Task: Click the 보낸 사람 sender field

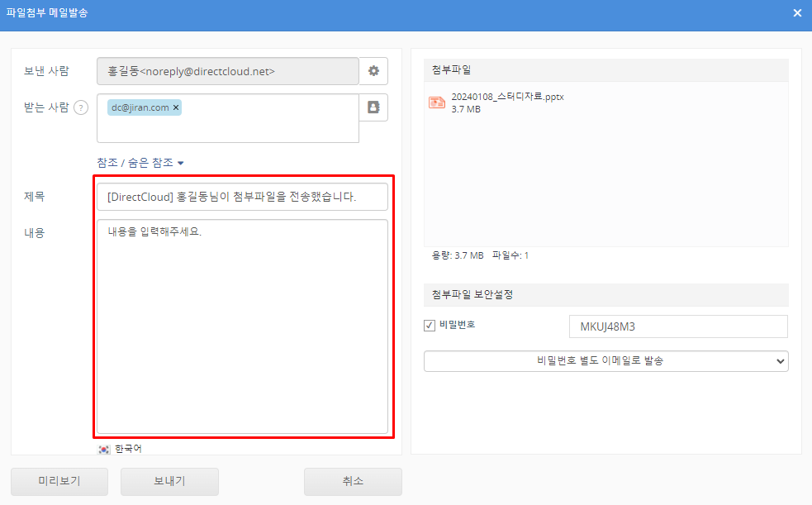Action: [x=227, y=72]
